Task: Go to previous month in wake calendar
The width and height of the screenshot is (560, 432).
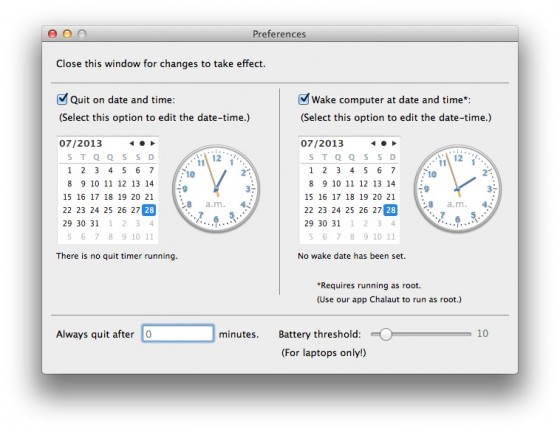Action: [x=373, y=143]
